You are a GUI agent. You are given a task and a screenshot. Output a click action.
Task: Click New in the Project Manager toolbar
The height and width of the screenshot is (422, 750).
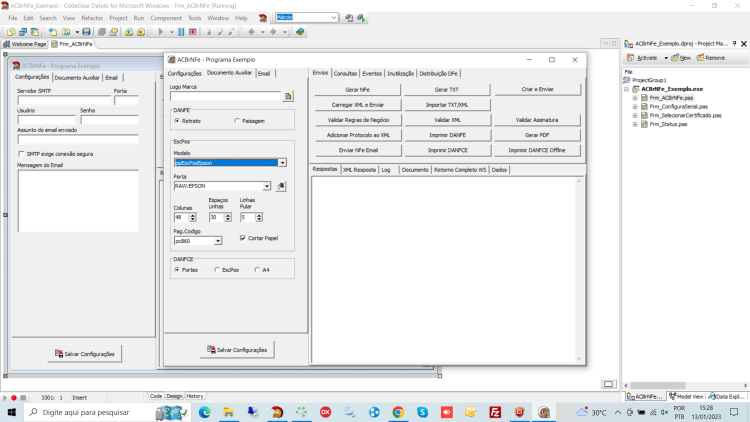681,58
